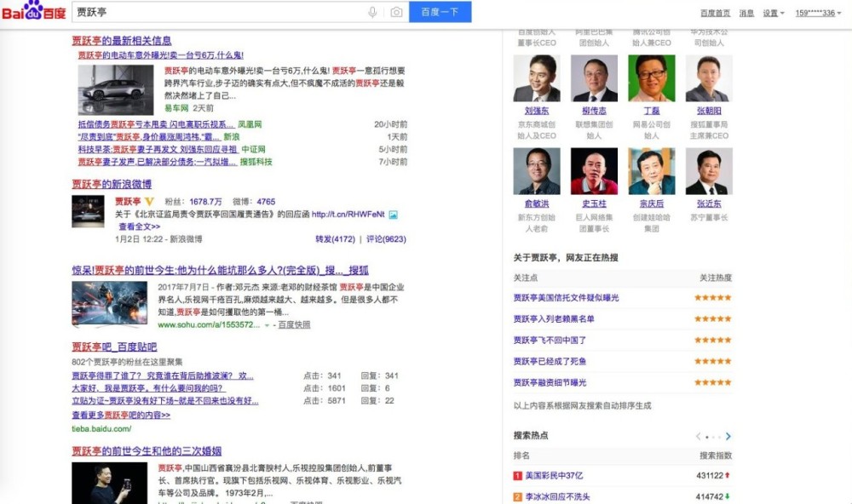Open the 凤凰网 debt news link
The height and width of the screenshot is (504, 852).
point(155,124)
